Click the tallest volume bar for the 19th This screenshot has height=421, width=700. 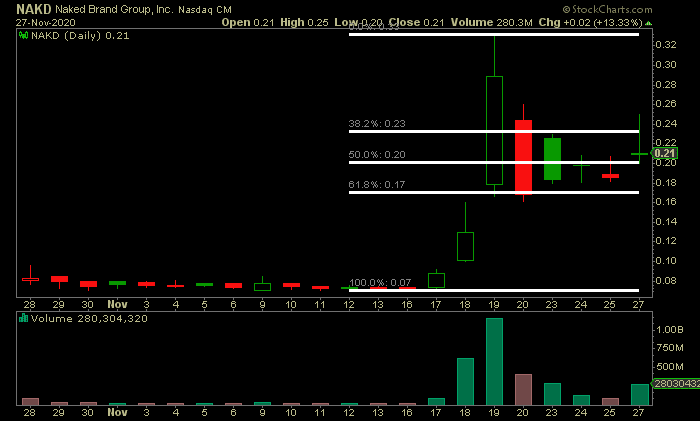click(494, 362)
